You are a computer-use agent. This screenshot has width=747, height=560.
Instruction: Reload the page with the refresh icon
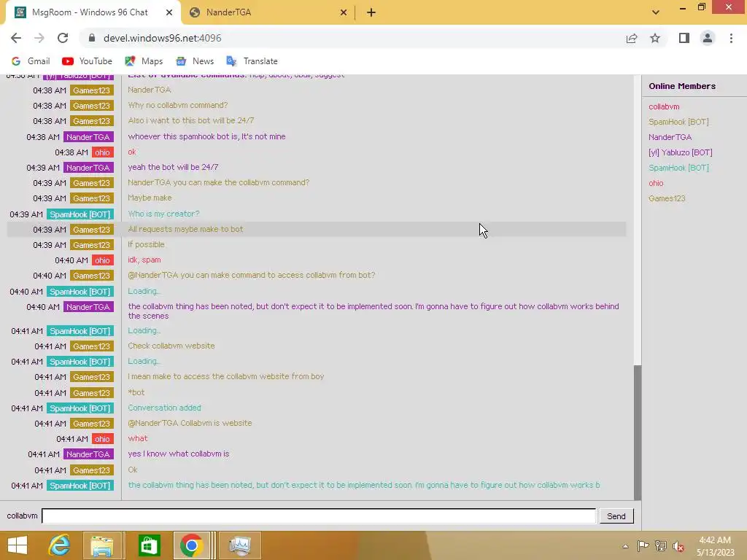(x=63, y=38)
